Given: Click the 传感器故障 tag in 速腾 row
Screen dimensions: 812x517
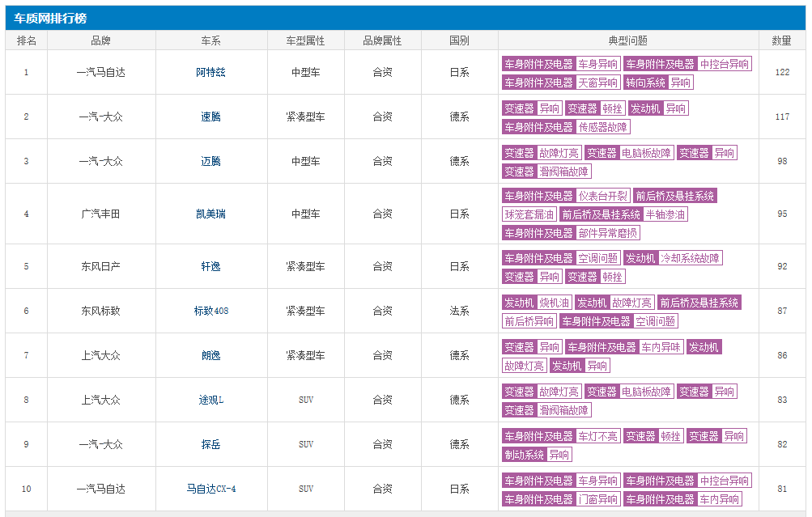Looking at the screenshot, I should [x=603, y=127].
